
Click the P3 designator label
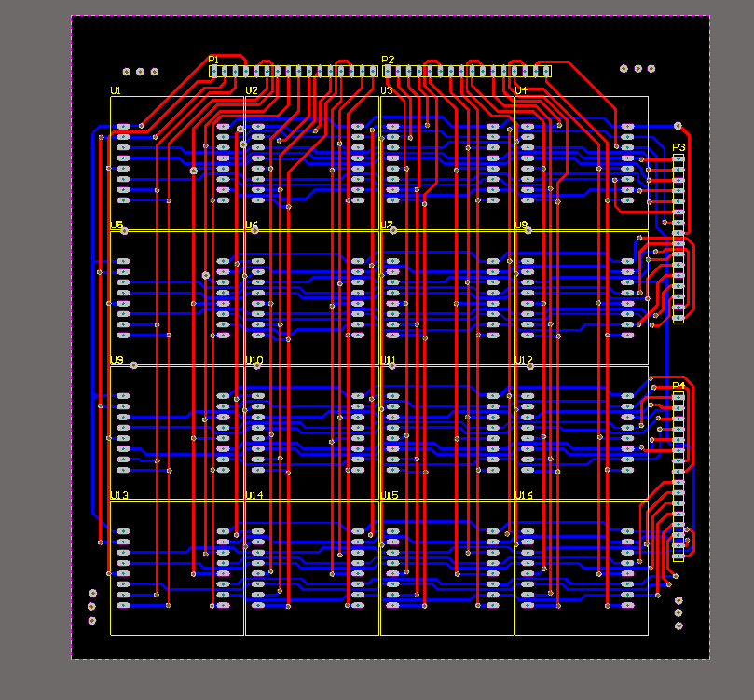(x=679, y=147)
